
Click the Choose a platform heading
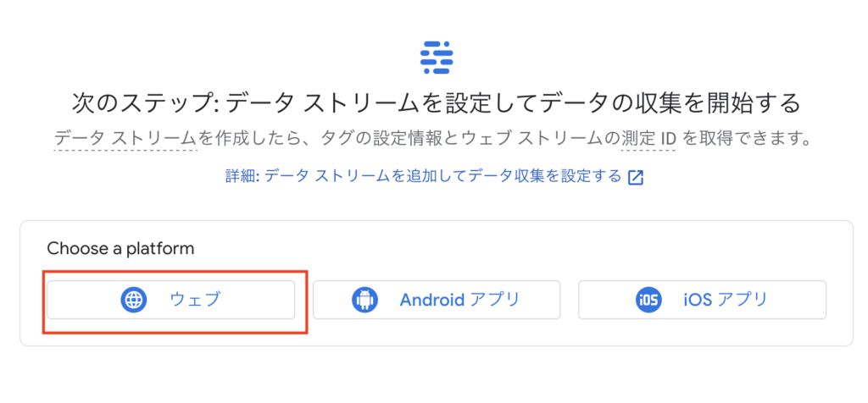(x=120, y=249)
